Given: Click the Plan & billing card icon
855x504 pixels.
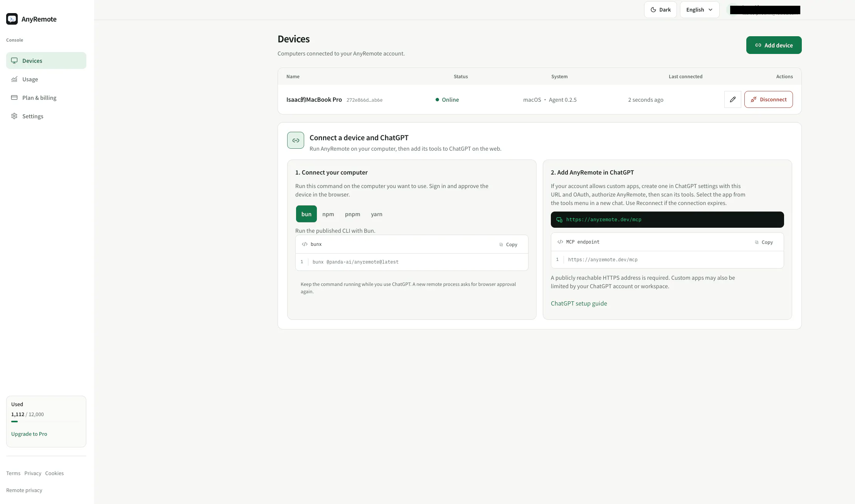Looking at the screenshot, I should 14,97.
